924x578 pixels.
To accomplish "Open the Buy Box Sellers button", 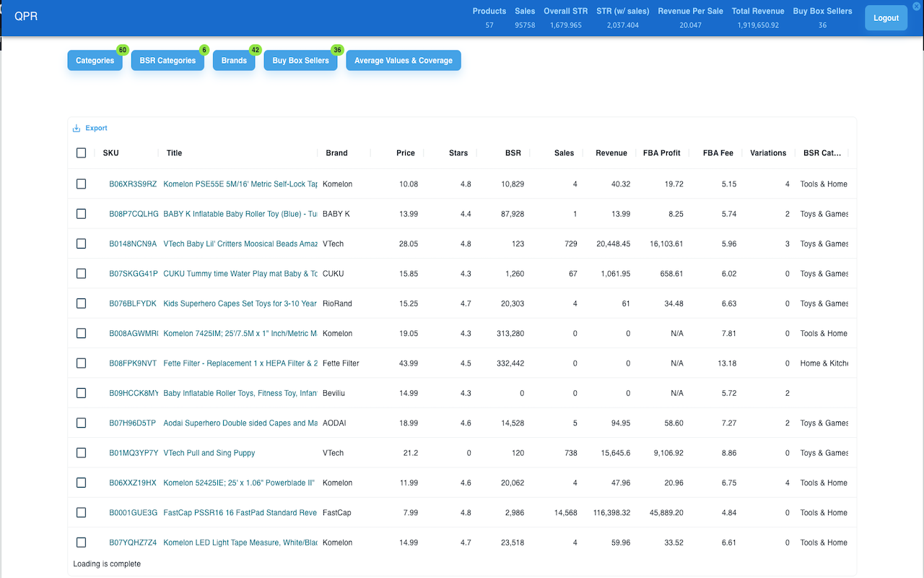I will pyautogui.click(x=301, y=61).
